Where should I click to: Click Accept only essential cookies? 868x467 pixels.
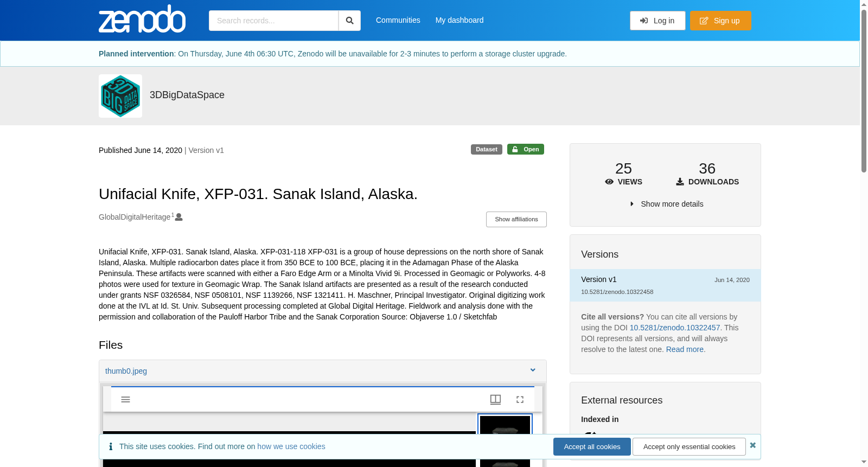689,447
